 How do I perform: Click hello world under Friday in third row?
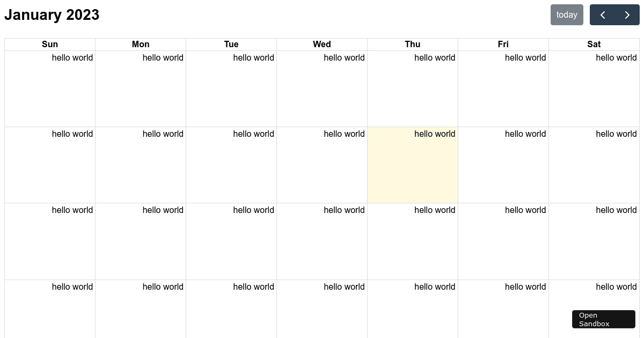(x=525, y=210)
